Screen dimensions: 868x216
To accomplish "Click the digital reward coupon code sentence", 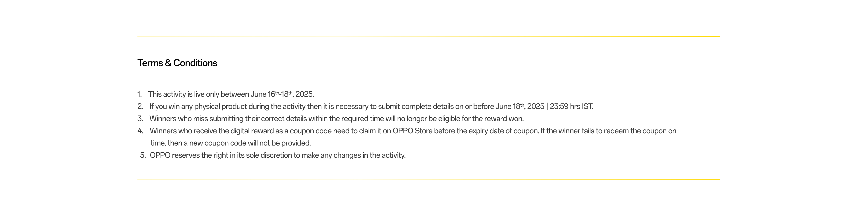I will point(344,131).
